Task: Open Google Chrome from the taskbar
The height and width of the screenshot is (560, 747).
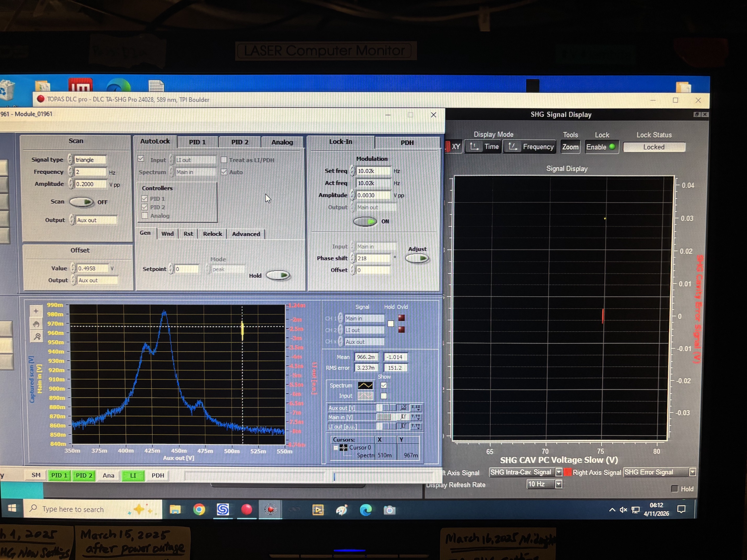Action: tap(199, 510)
